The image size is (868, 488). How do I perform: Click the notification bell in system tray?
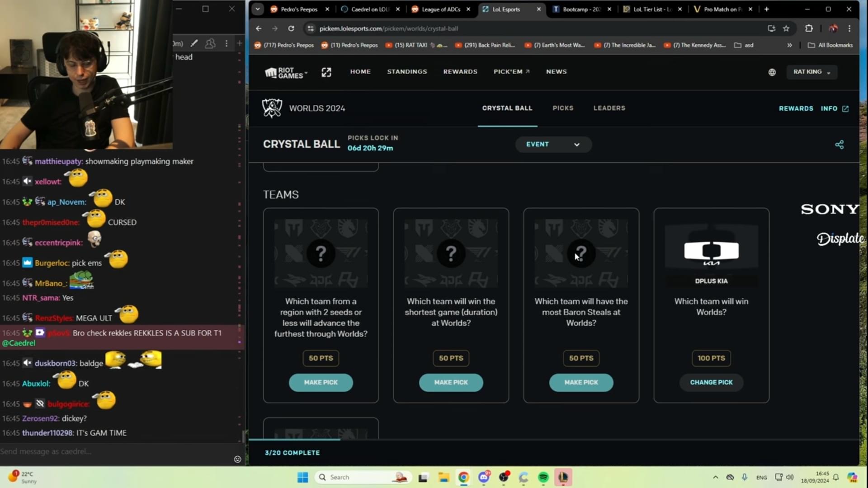836,477
